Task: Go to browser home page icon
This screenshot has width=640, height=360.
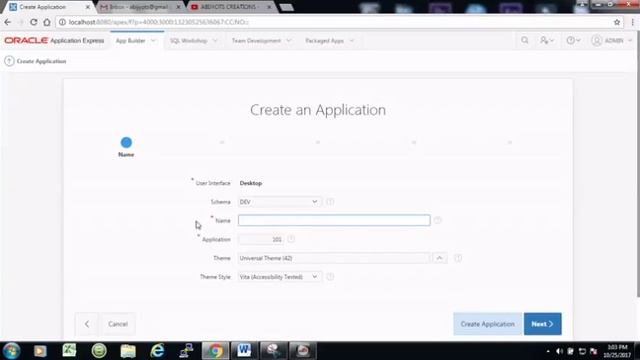Action: coord(47,22)
